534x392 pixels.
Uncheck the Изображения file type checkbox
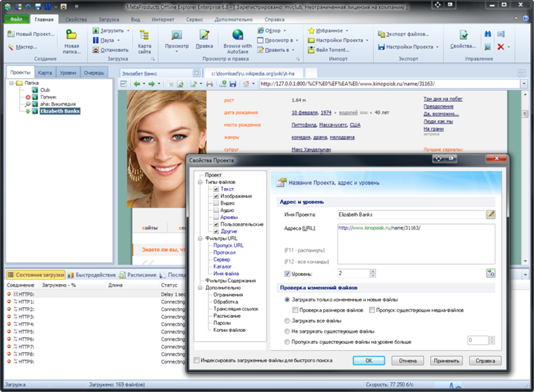coord(216,196)
